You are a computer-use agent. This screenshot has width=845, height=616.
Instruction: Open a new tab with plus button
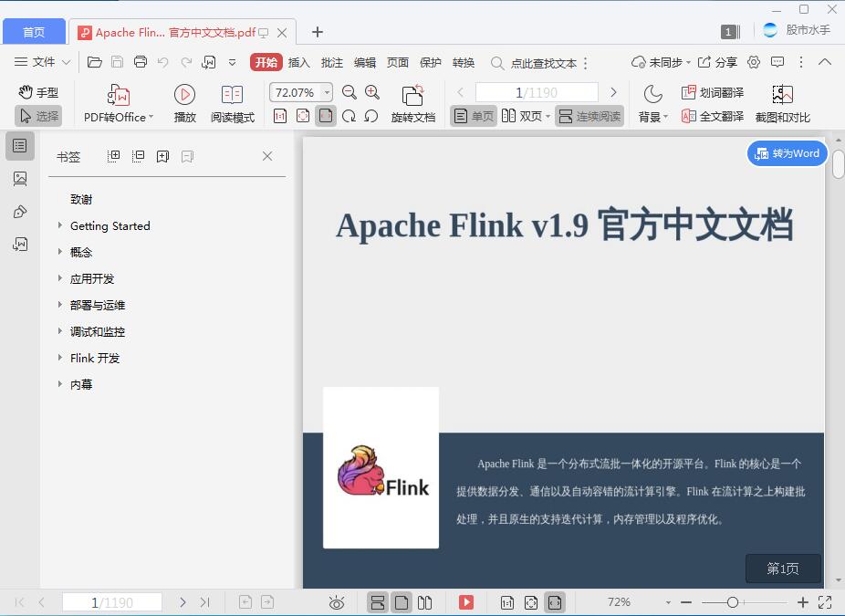318,32
